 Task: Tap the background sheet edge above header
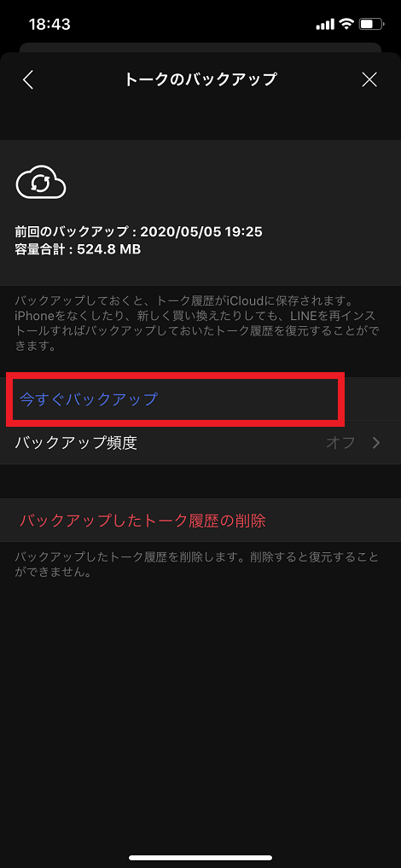(x=200, y=47)
